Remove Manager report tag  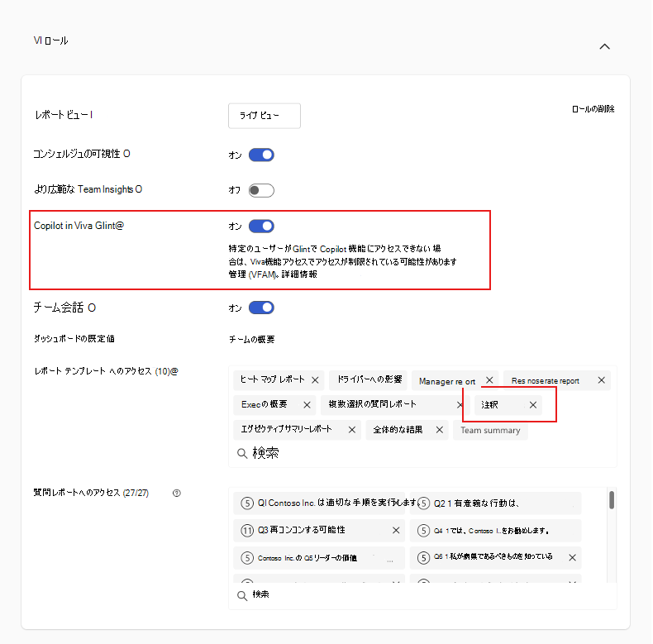click(x=489, y=380)
